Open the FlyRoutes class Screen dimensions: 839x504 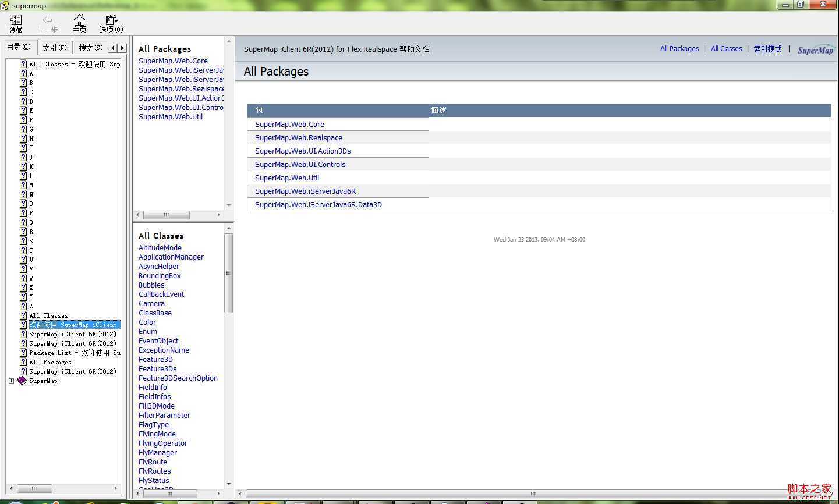155,471
